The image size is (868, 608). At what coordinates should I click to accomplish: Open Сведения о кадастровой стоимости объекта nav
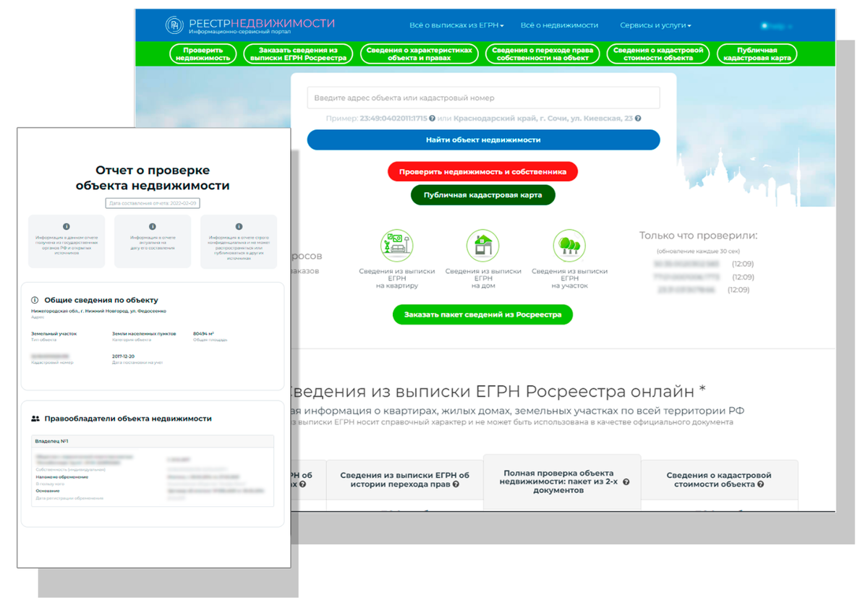pos(658,54)
